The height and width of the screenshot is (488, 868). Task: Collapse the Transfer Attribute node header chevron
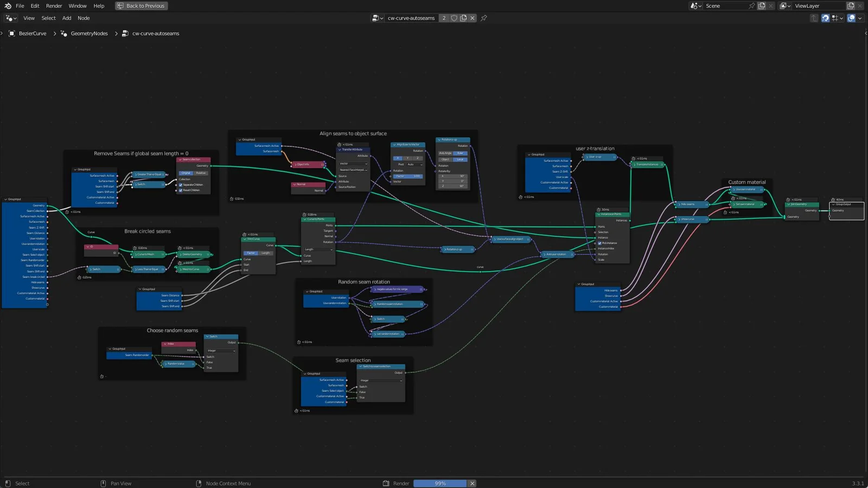pos(340,150)
